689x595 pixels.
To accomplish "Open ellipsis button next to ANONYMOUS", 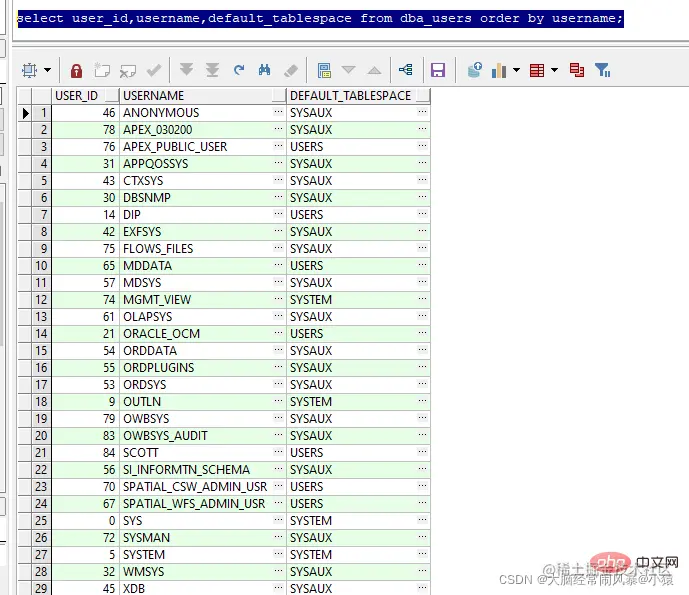I will 278,112.
